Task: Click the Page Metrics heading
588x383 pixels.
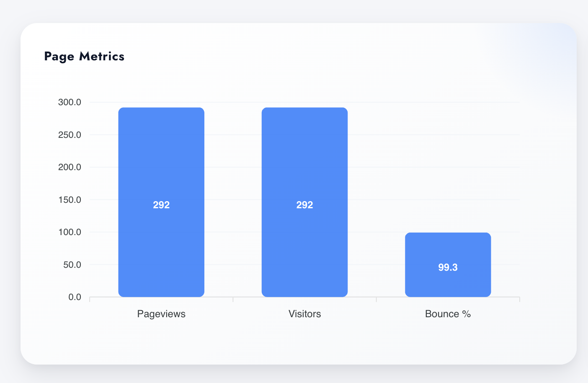Action: [x=84, y=57]
